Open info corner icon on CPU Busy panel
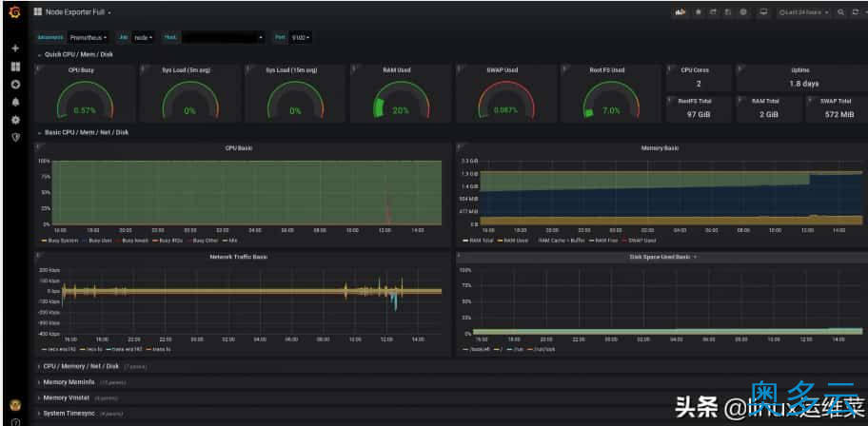The width and height of the screenshot is (868, 426). (x=37, y=68)
